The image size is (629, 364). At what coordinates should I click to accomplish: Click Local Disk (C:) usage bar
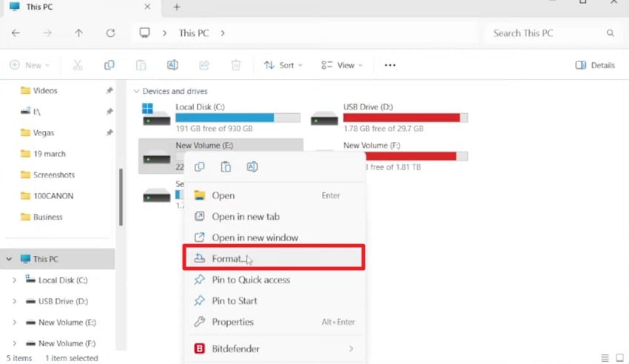(238, 118)
